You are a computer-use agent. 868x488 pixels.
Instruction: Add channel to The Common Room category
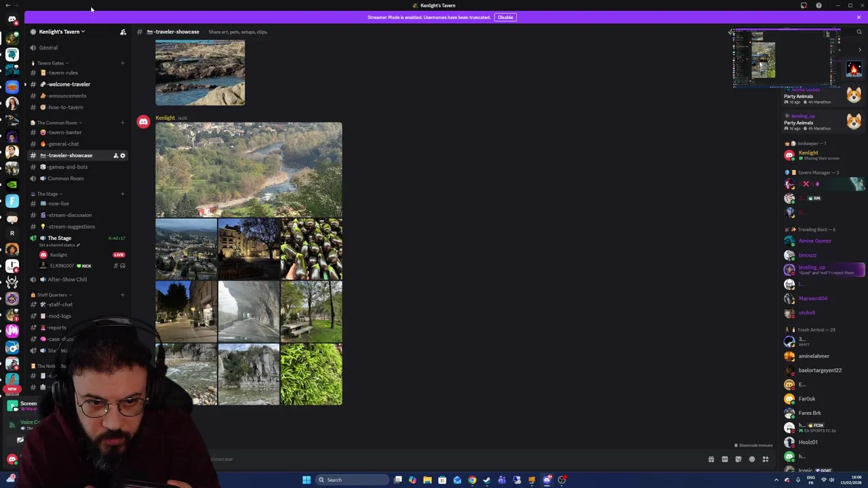(x=123, y=123)
